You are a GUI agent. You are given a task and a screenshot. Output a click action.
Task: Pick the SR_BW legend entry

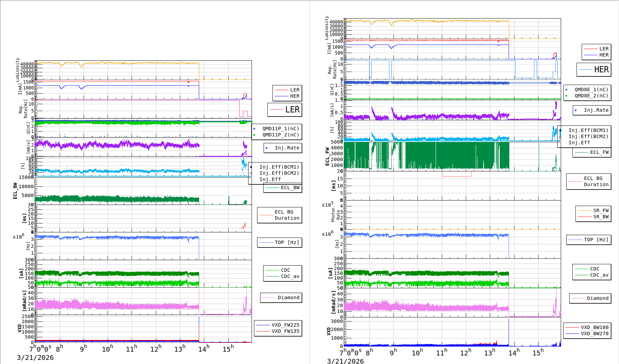600,217
